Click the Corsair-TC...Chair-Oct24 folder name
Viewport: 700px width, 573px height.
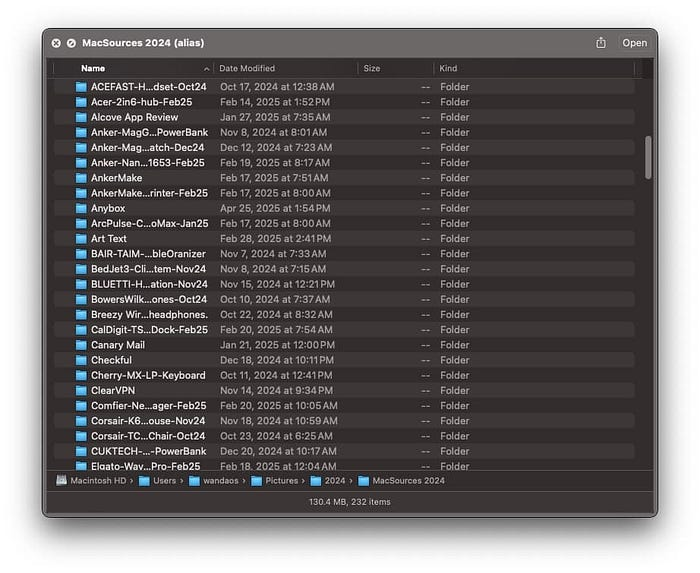(148, 436)
